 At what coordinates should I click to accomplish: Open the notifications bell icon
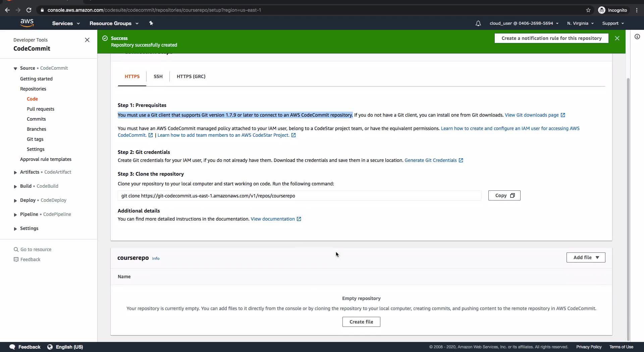coord(478,23)
